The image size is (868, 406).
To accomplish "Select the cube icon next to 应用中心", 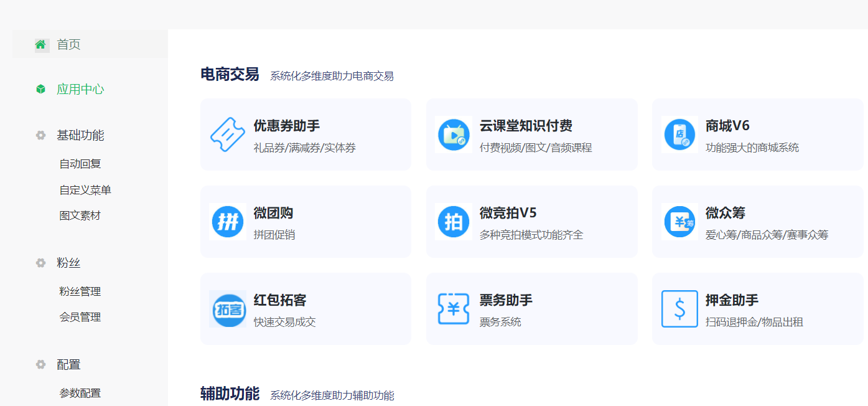I will (40, 89).
